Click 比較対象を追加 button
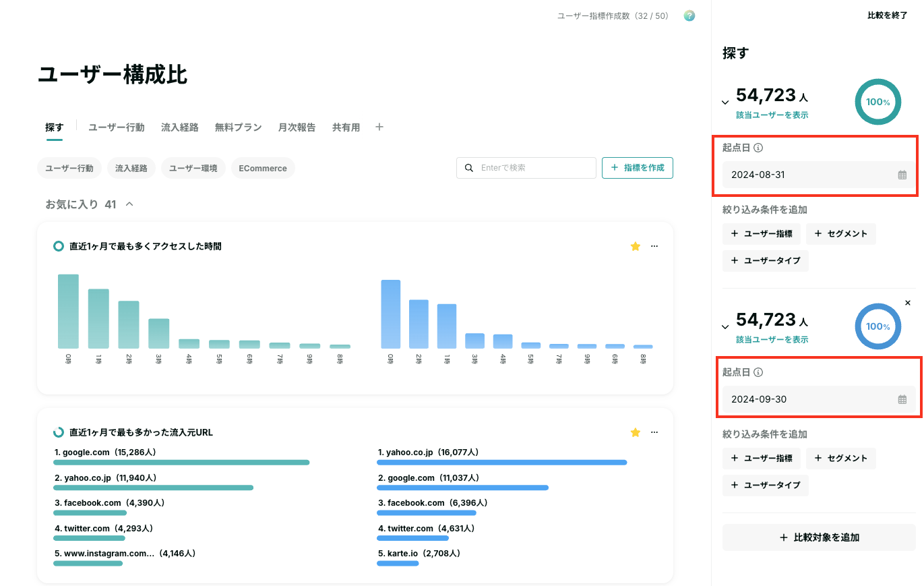The height and width of the screenshot is (586, 924). pos(819,537)
